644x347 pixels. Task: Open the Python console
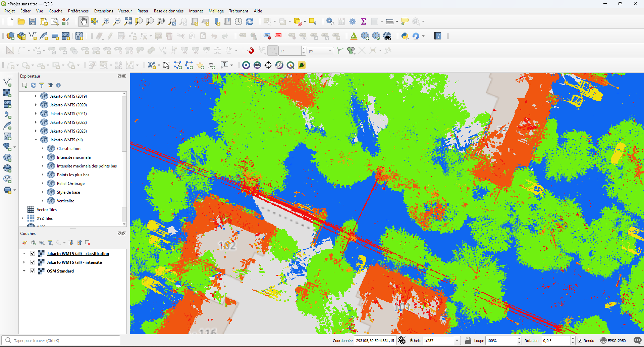coord(405,36)
